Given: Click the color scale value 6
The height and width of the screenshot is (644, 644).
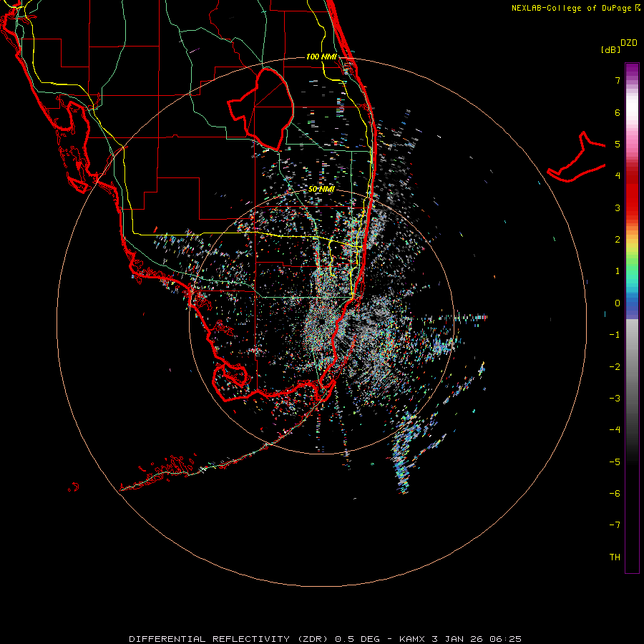Looking at the screenshot, I should (x=618, y=112).
